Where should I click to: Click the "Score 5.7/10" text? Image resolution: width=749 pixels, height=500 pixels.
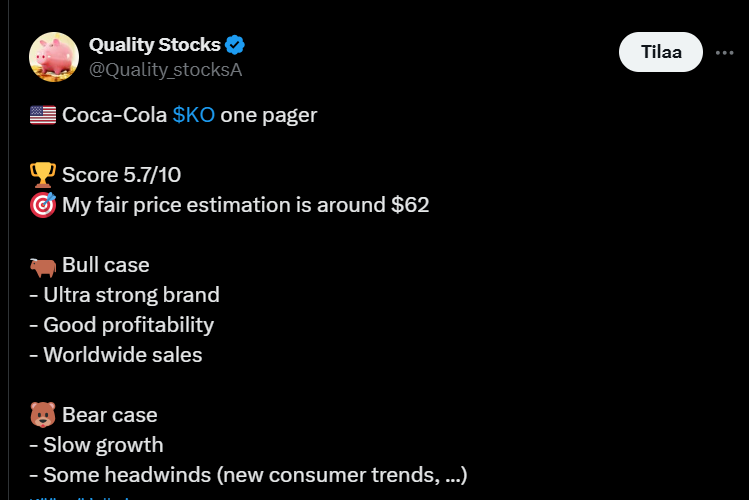119,175
